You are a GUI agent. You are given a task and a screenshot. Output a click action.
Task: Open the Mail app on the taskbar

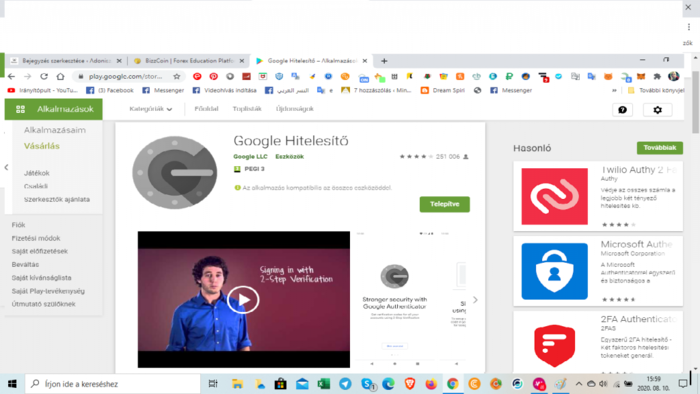click(302, 384)
